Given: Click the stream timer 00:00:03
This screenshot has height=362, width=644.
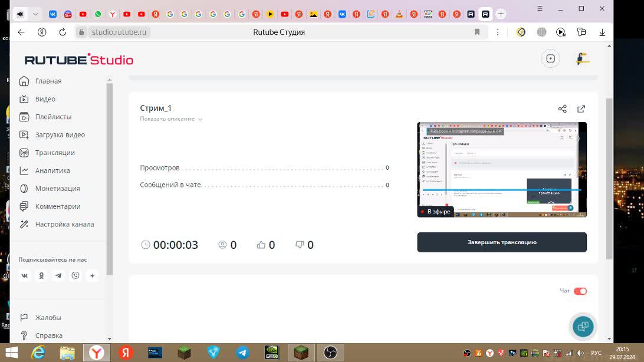Looking at the screenshot, I should point(175,245).
